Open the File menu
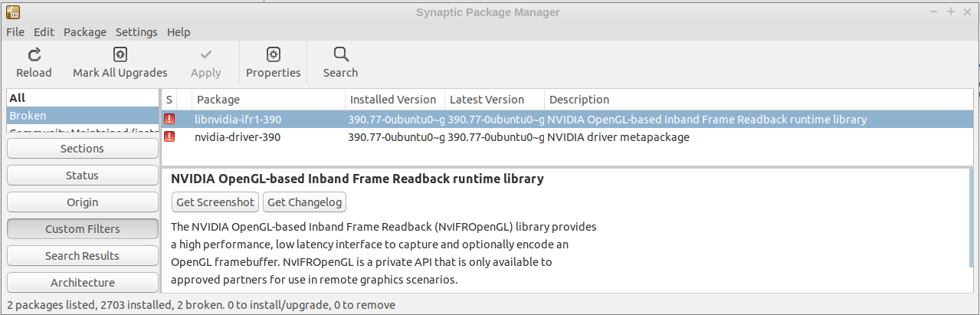This screenshot has width=980, height=315. 15,32
